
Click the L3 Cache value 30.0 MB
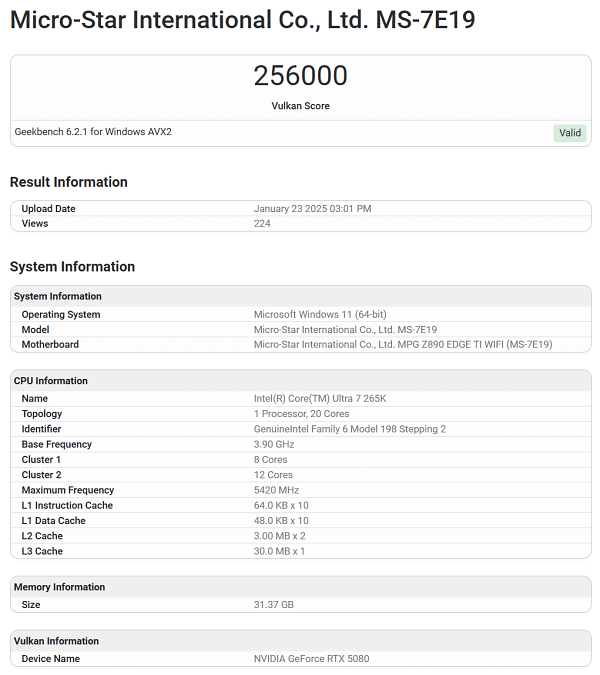(279, 551)
